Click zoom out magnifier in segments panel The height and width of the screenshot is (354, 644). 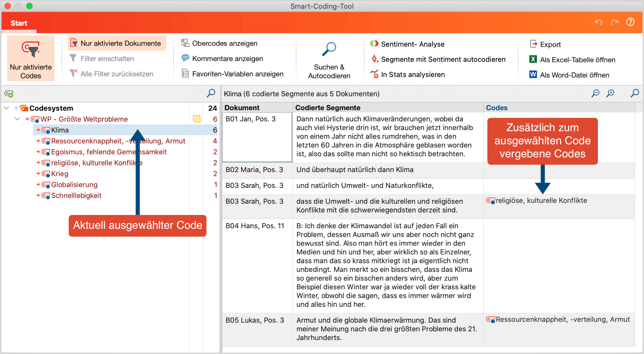click(x=595, y=93)
